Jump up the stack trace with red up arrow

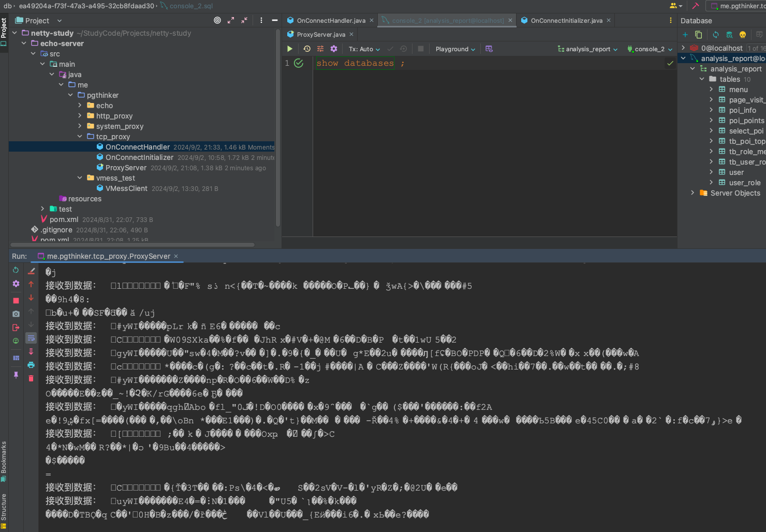click(31, 284)
